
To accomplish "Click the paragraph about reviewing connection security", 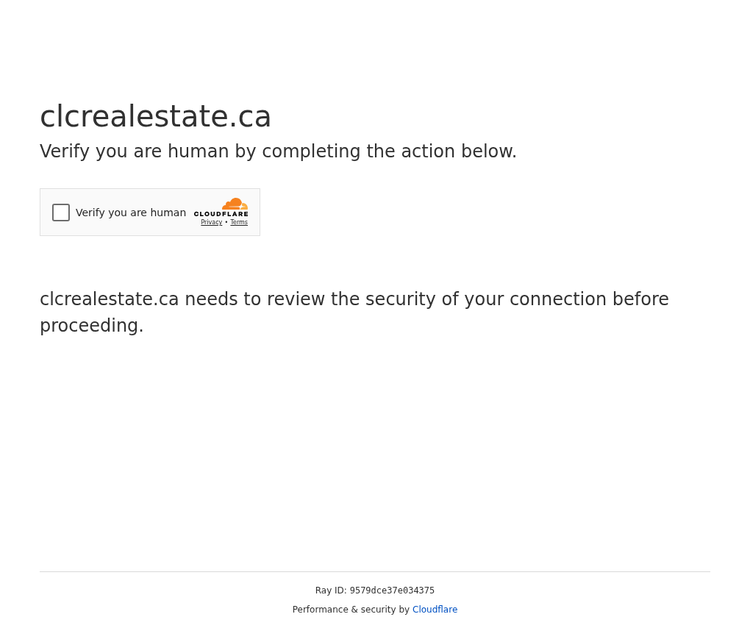I will point(354,312).
